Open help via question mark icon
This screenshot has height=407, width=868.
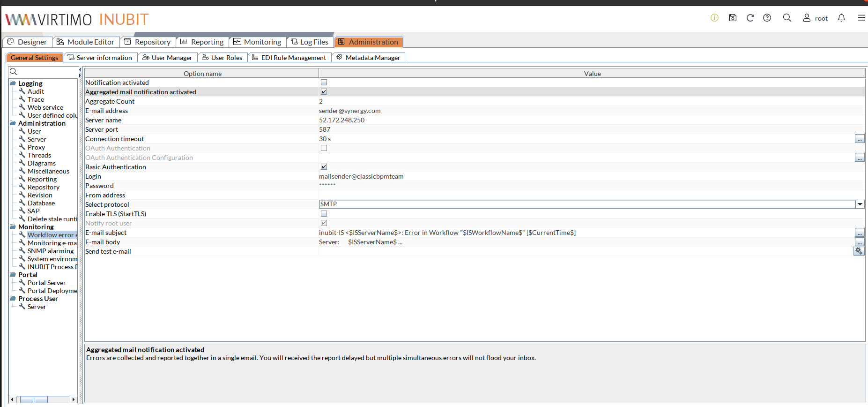(x=767, y=18)
